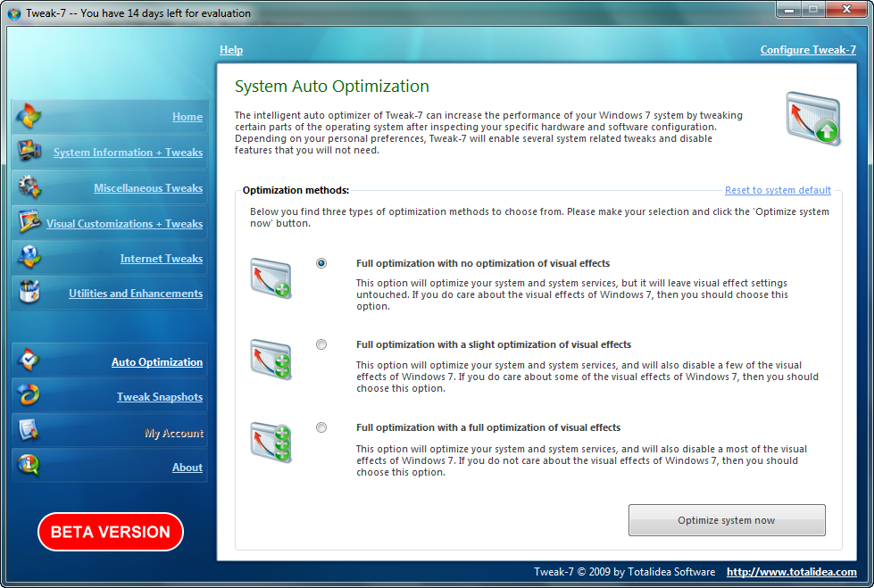Click the Tweak-7 title bar app icon
Screen dimensions: 874x588
[14, 12]
